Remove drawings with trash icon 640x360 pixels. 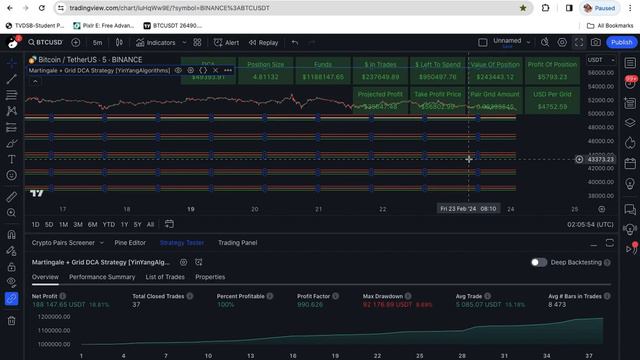(11, 321)
